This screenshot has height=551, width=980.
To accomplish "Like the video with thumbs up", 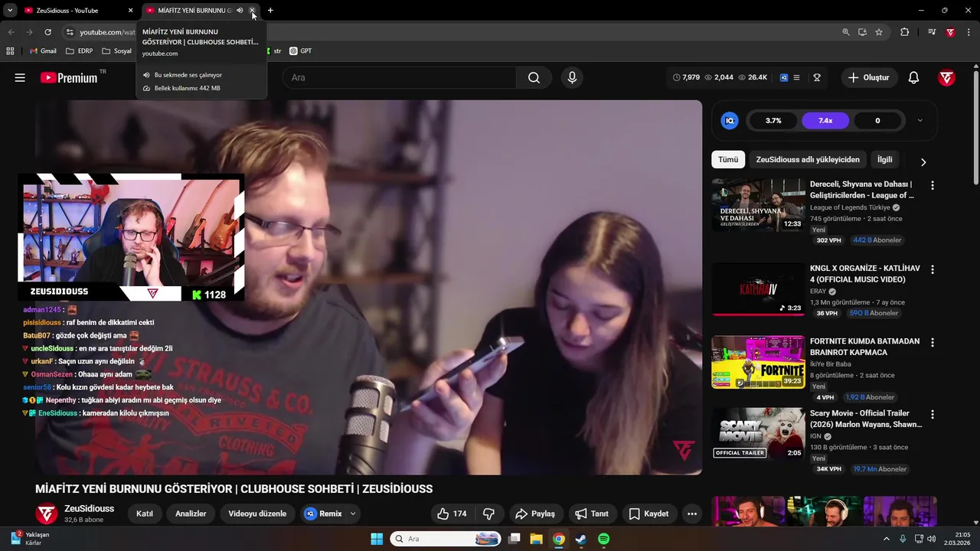I will pyautogui.click(x=452, y=514).
